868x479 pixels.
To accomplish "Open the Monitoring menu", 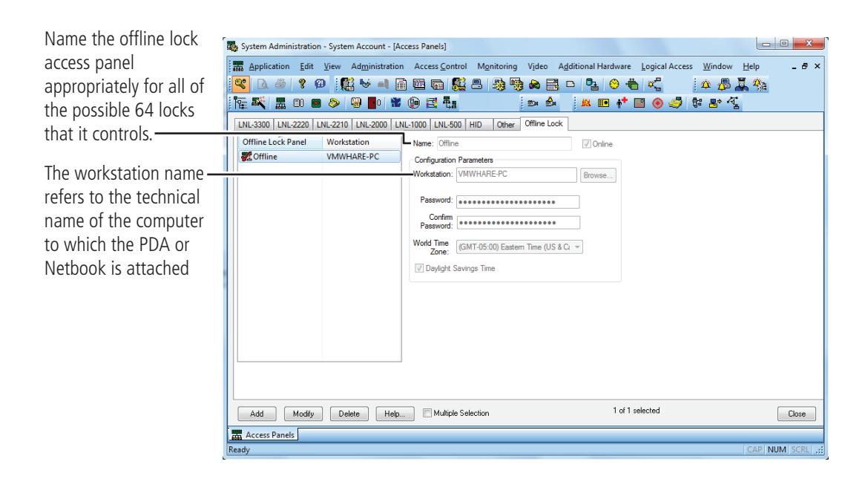I will tap(497, 67).
